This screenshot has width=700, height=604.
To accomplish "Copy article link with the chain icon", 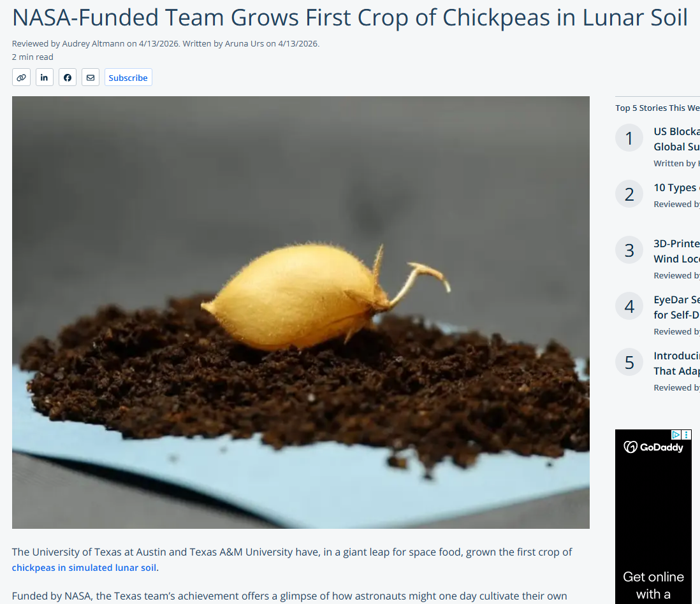I will click(22, 77).
